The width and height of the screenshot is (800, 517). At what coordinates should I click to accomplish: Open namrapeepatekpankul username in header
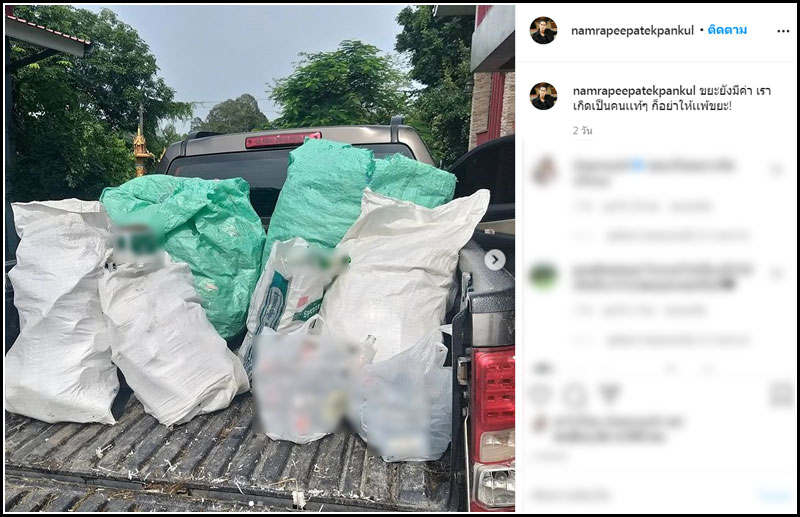tap(632, 31)
